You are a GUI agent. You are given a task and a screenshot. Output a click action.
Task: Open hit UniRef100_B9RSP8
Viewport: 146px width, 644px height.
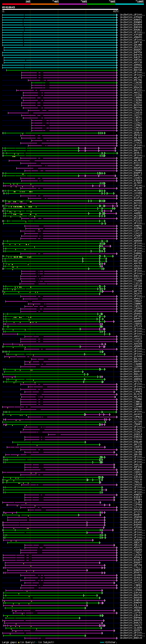point(131,27)
